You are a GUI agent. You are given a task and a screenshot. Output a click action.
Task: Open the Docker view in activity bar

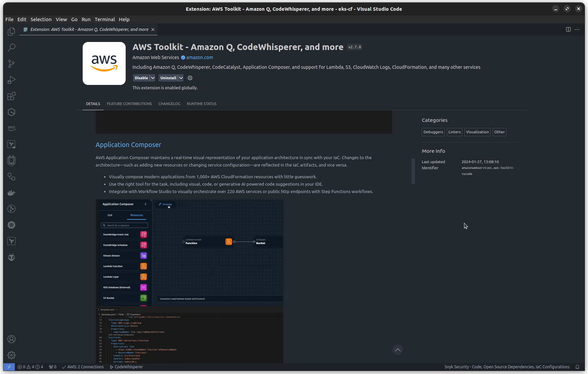[11, 193]
